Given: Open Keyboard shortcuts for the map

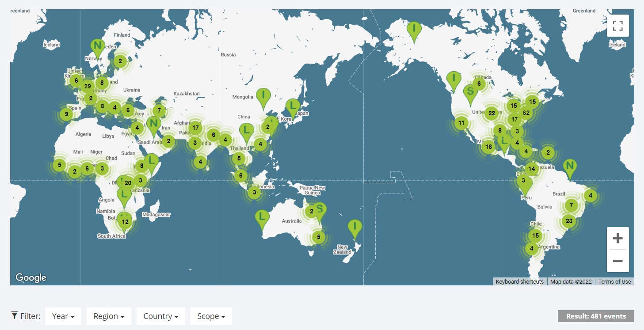Looking at the screenshot, I should pos(519,282).
